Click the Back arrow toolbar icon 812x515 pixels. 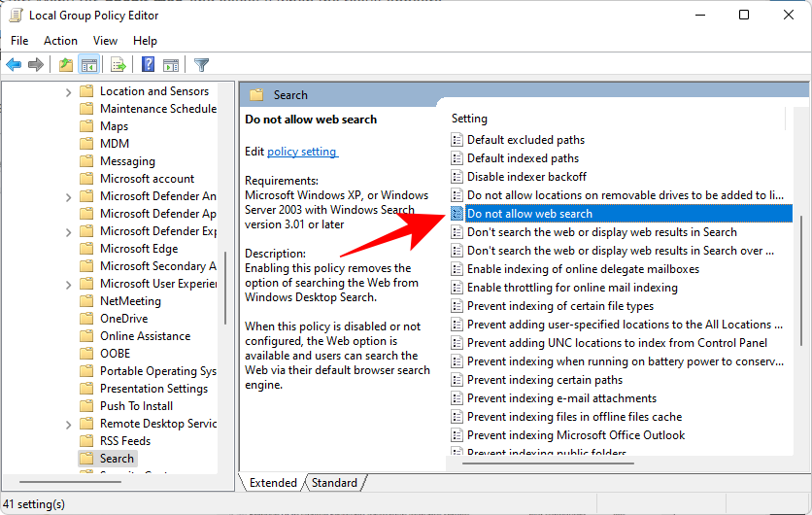pyautogui.click(x=14, y=65)
